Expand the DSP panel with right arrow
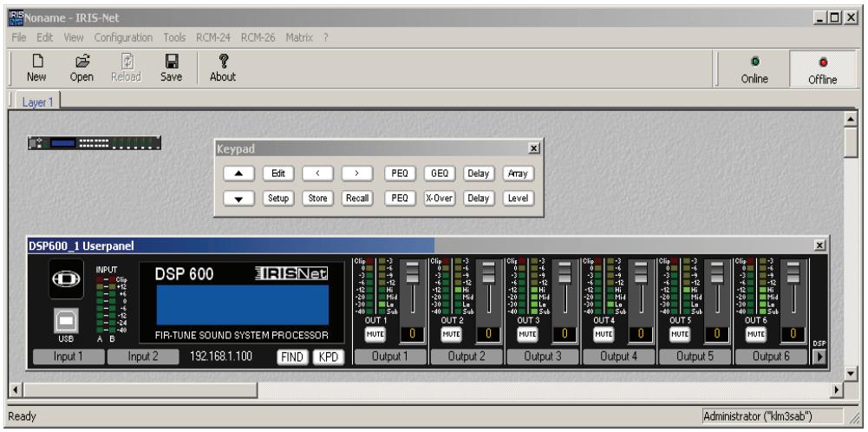The height and width of the screenshot is (432, 868). pos(819,357)
